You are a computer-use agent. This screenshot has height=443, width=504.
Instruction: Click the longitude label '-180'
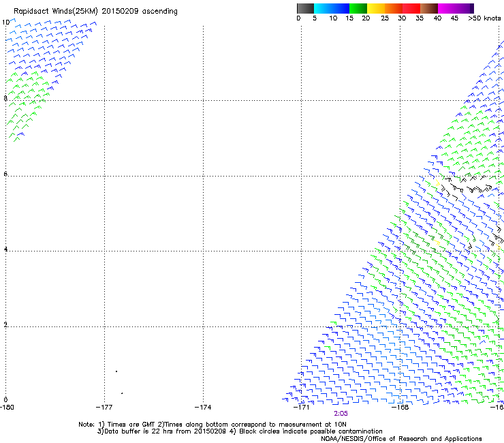pos(7,408)
